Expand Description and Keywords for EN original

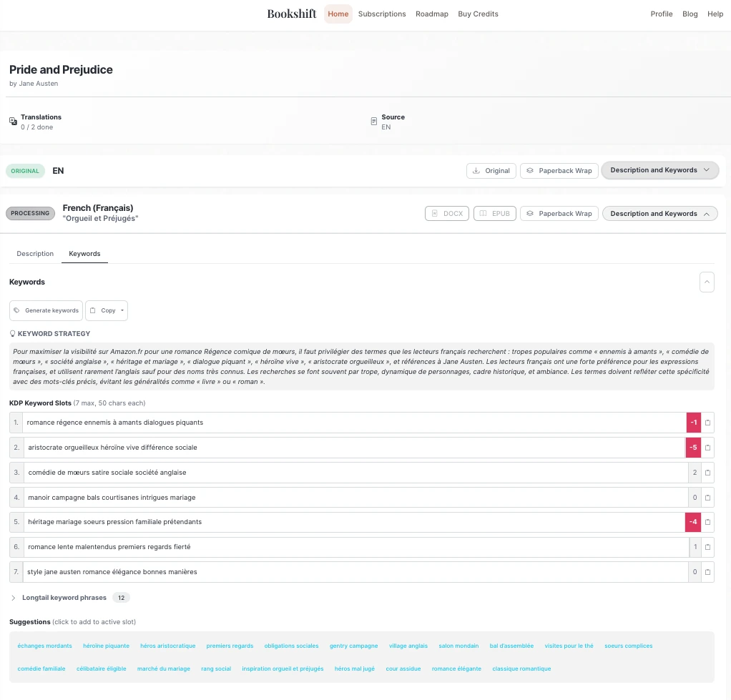click(659, 170)
